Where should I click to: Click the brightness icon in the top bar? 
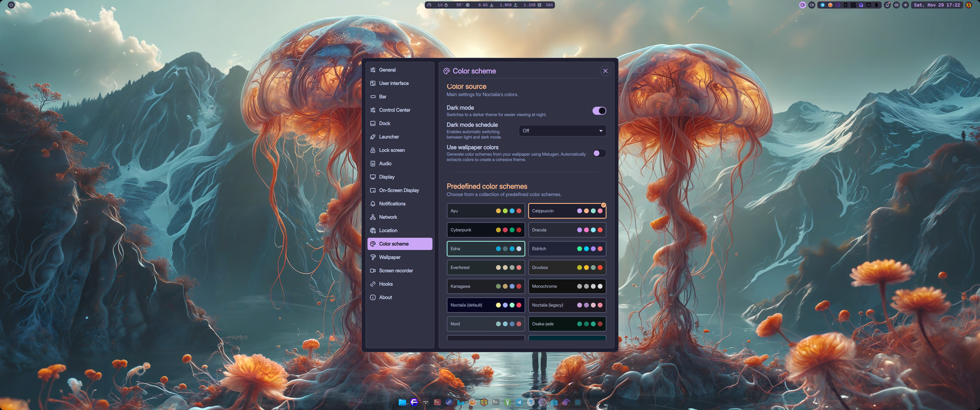(905, 5)
